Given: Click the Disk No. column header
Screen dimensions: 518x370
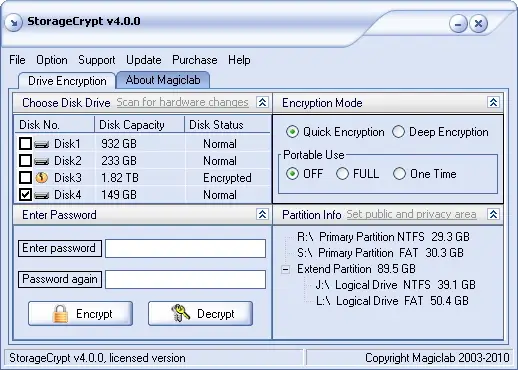Looking at the screenshot, I should coord(55,125).
